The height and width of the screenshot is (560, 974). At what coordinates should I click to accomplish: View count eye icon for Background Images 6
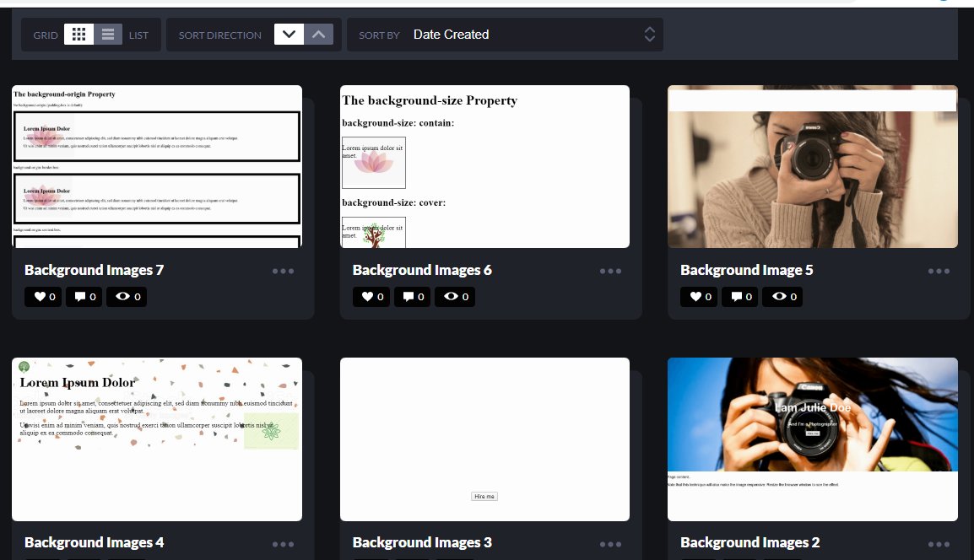455,297
